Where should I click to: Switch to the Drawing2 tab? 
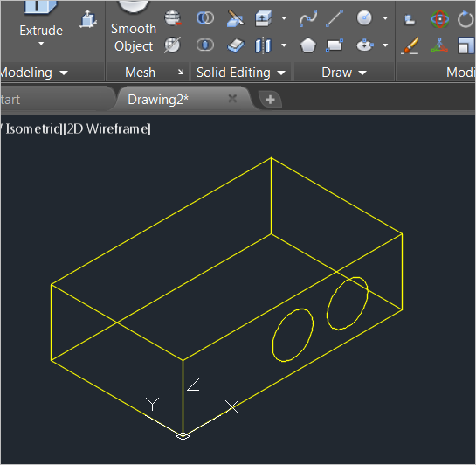coord(158,100)
